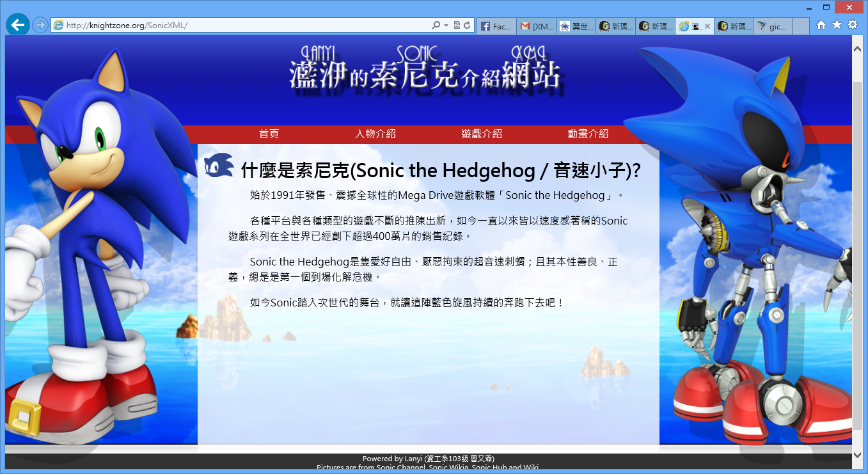Viewport: 868px width, 474px height.
Task: Maximize the browser window
Action: (826, 7)
